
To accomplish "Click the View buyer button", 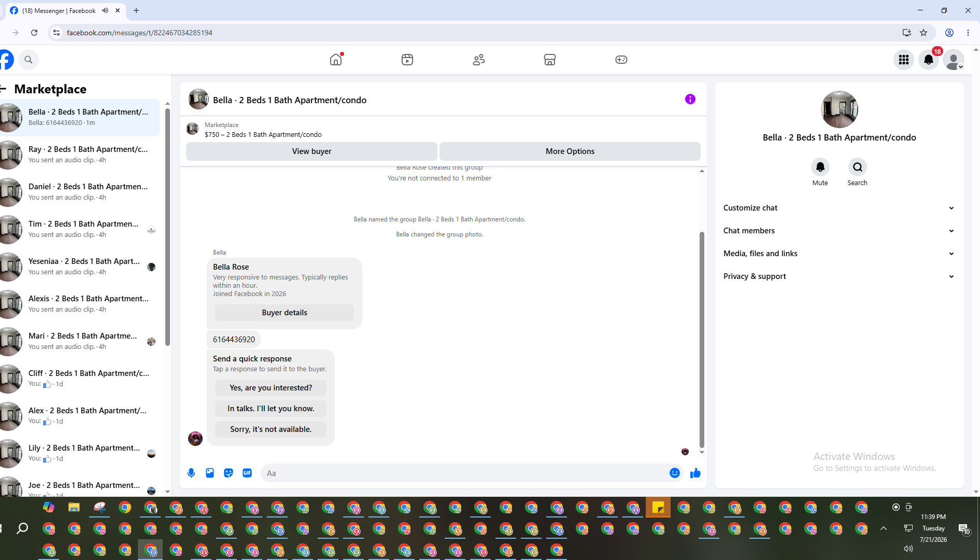I will tap(311, 151).
